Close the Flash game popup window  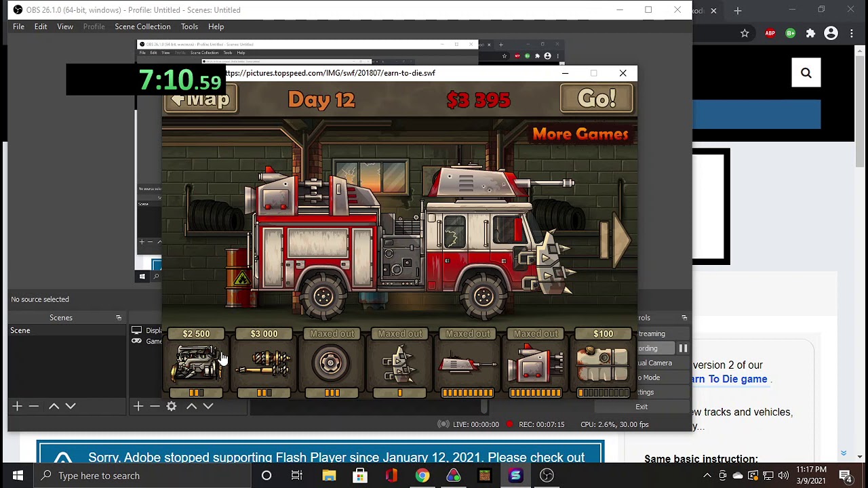(x=623, y=73)
